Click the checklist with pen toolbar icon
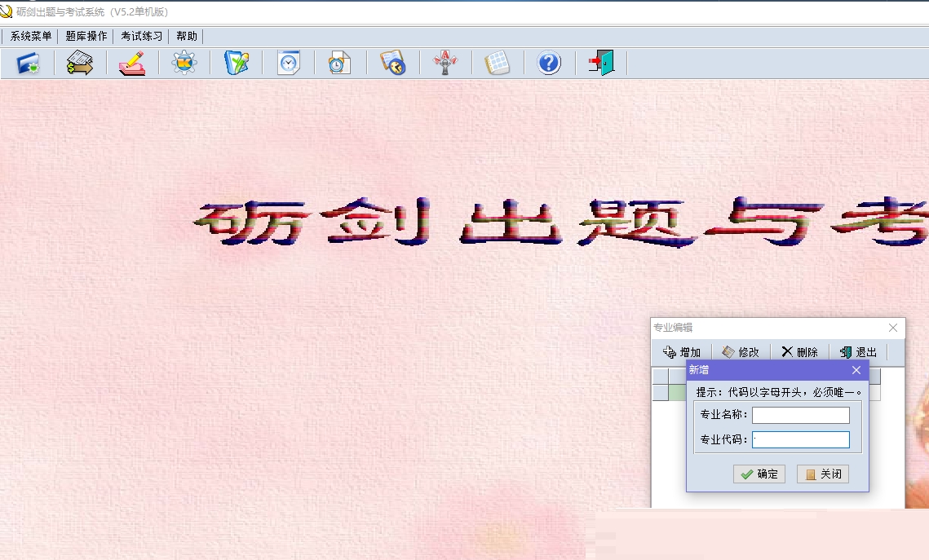 tap(237, 63)
